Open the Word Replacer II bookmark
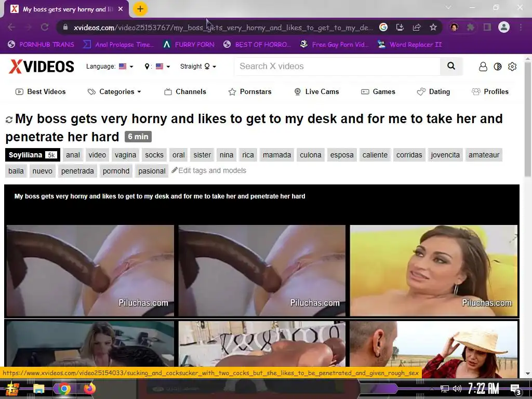 (x=410, y=45)
